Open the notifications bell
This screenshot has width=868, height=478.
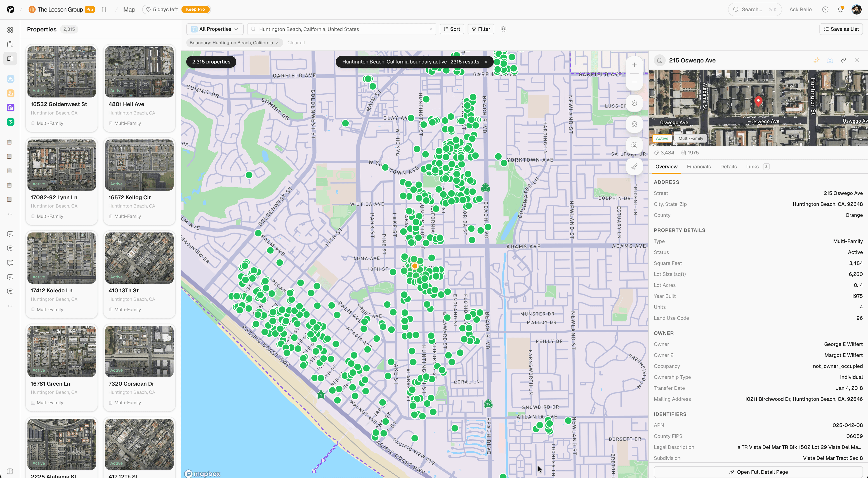[x=840, y=9]
